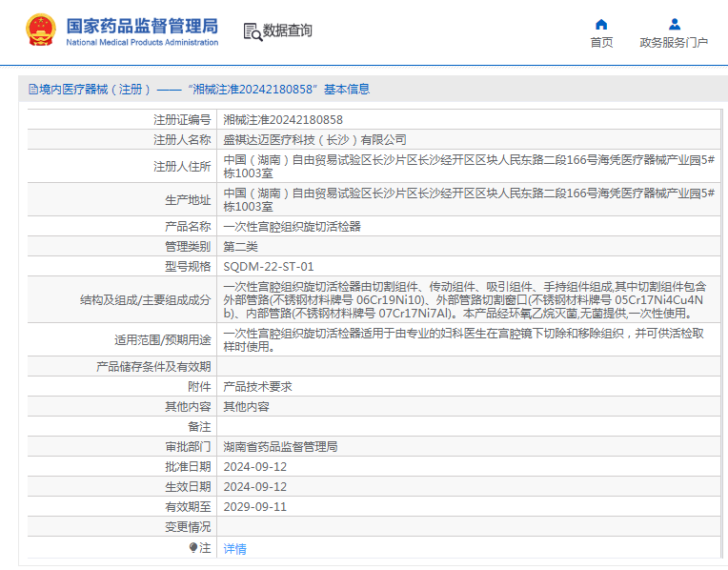
Task: Click the 首页 home icon
Action: point(601,24)
